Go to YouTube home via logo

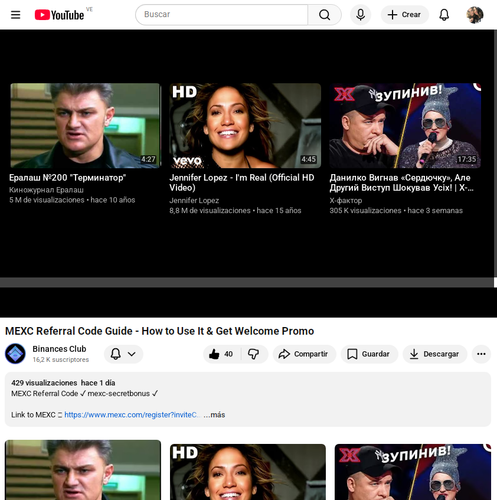point(59,15)
